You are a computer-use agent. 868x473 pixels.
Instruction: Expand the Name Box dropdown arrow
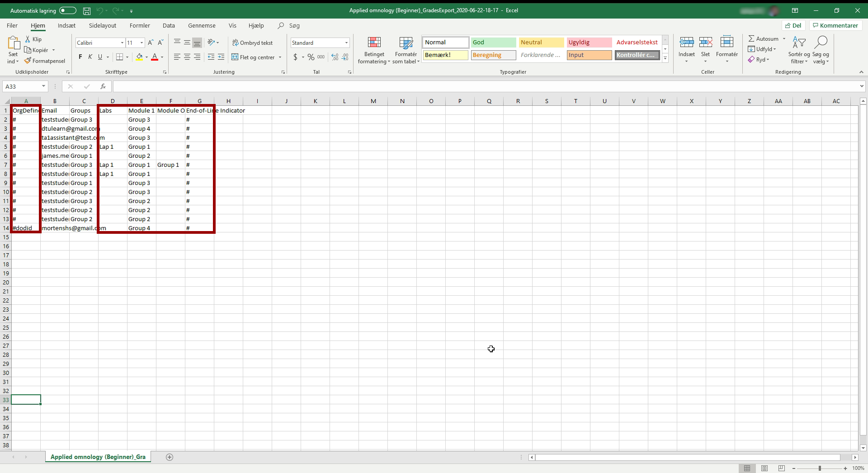pos(43,86)
